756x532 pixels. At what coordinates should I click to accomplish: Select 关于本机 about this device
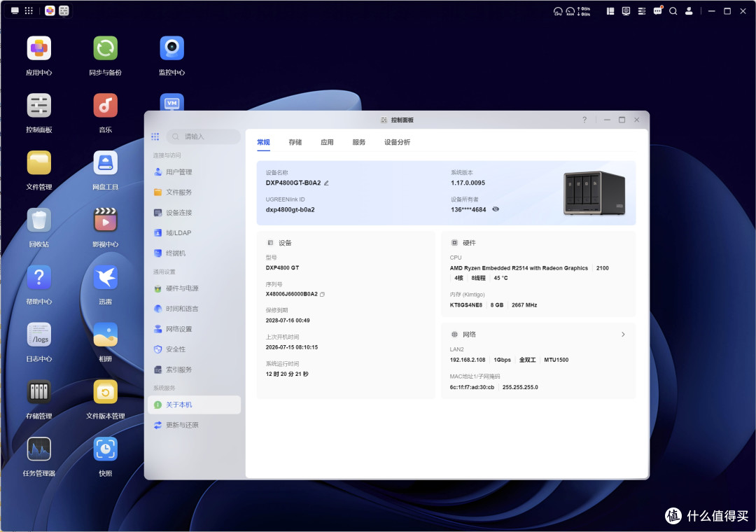[195, 405]
